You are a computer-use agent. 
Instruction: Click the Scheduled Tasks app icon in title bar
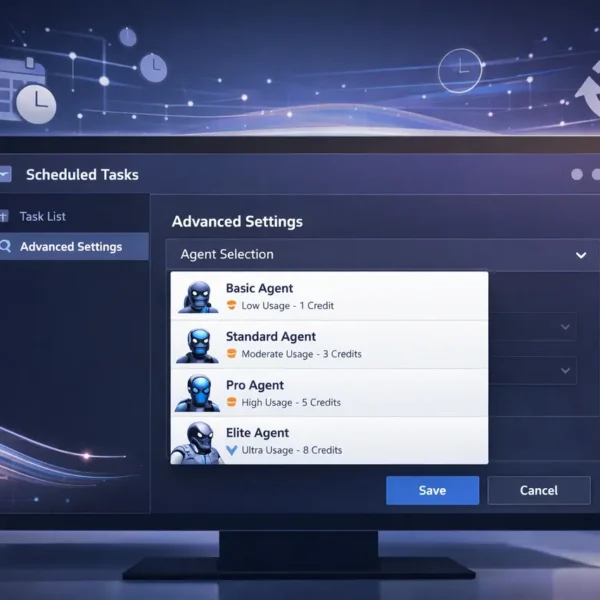point(5,174)
